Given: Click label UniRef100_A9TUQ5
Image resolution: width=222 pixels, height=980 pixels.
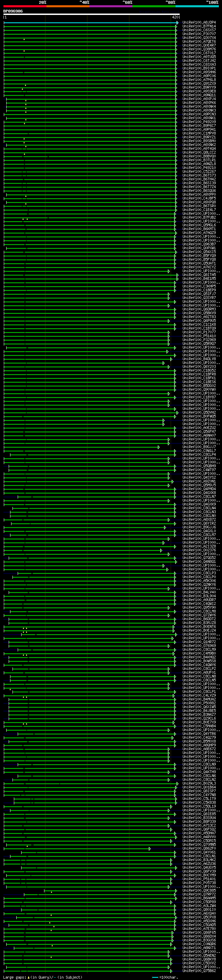Looking at the screenshot, I should click(199, 57).
